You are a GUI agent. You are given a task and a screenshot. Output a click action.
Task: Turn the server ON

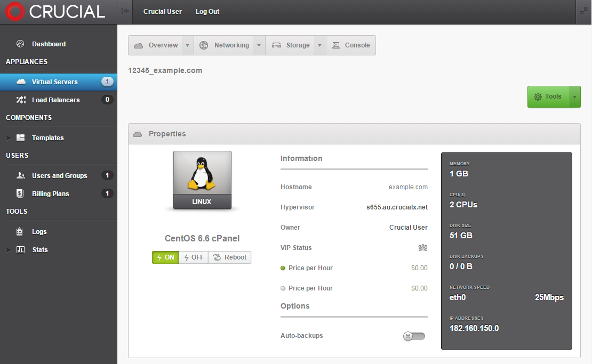tap(165, 257)
